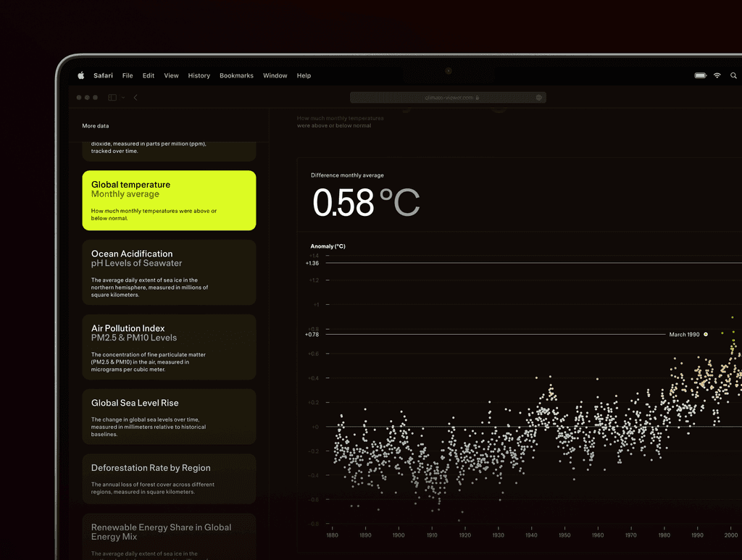Viewport: 742px width, 560px height.
Task: Select the Global temperature card
Action: (169, 201)
